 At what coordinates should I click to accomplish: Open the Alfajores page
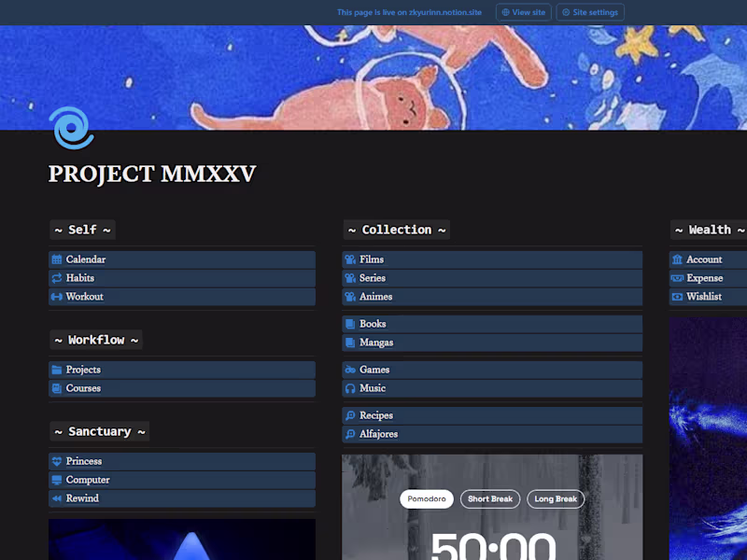[x=492, y=434]
